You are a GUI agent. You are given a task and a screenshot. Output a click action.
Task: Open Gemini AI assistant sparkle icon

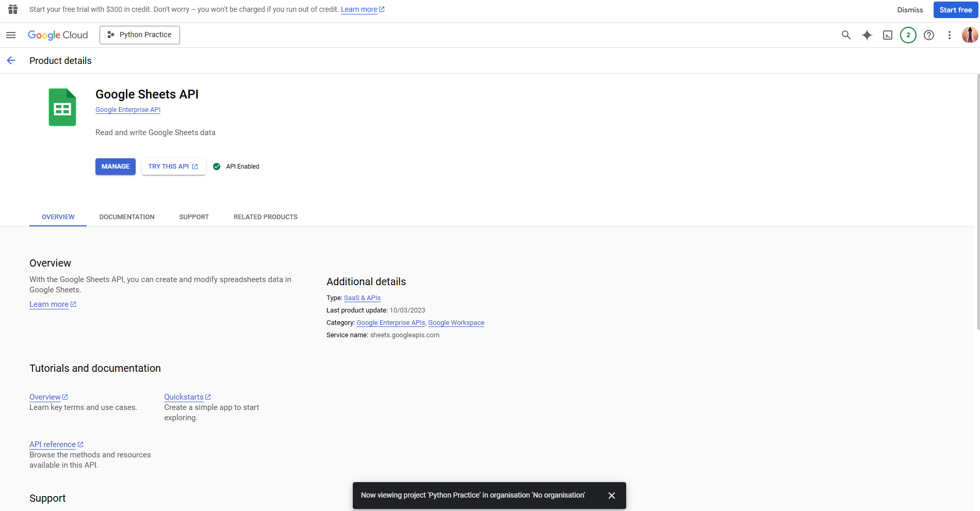867,35
